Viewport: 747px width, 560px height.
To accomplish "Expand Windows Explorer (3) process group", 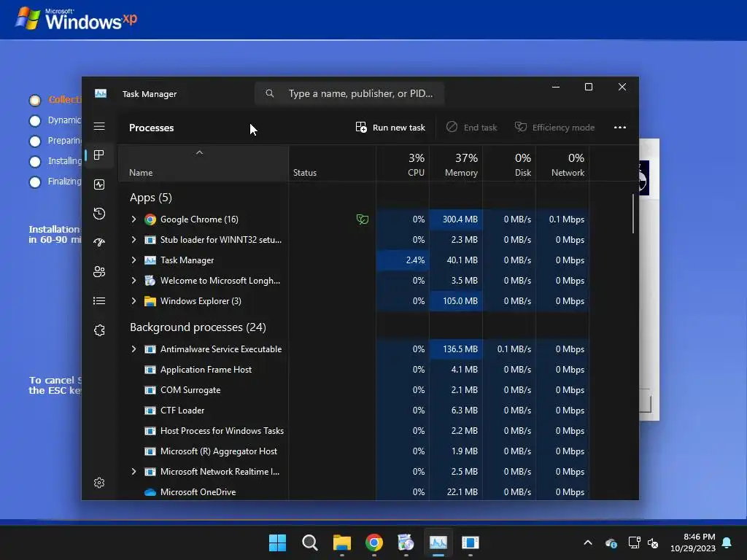I will 134,301.
